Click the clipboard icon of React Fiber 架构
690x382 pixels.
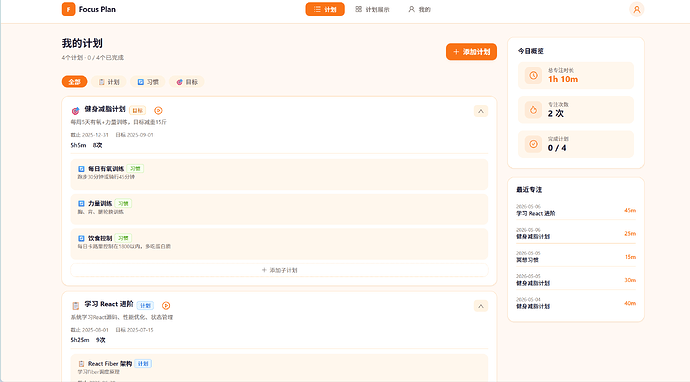[81, 364]
